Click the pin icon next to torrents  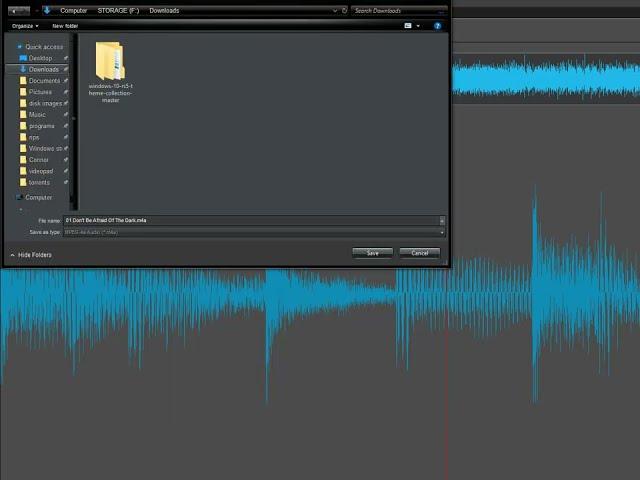coord(66,182)
